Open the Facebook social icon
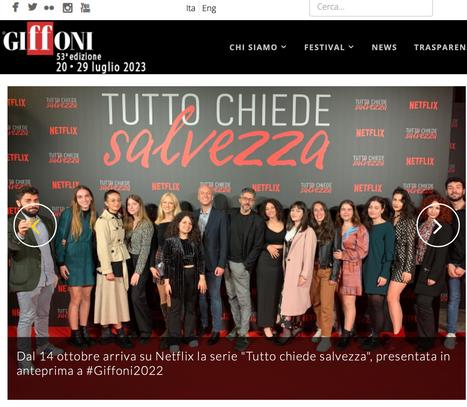467x407 pixels. point(15,7)
